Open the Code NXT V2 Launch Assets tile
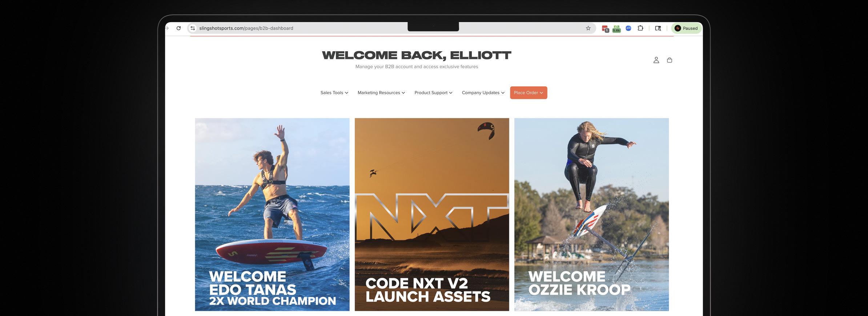868x316 pixels. click(432, 214)
